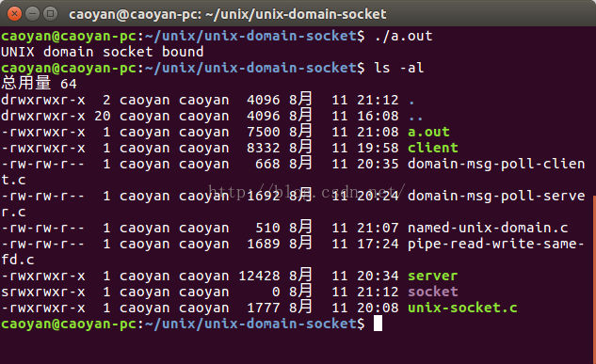Click 'UNIX domain socket bound' output line
The image size is (596, 364).
[x=103, y=52]
